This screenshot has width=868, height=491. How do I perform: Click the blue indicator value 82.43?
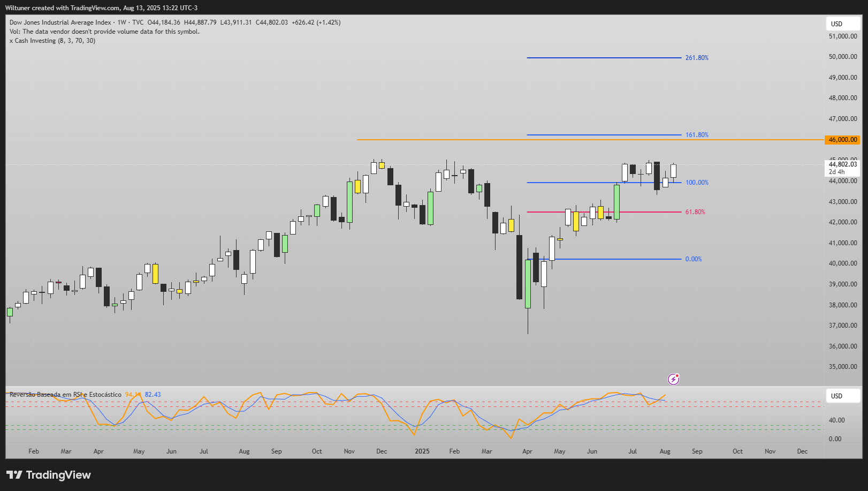tap(153, 395)
